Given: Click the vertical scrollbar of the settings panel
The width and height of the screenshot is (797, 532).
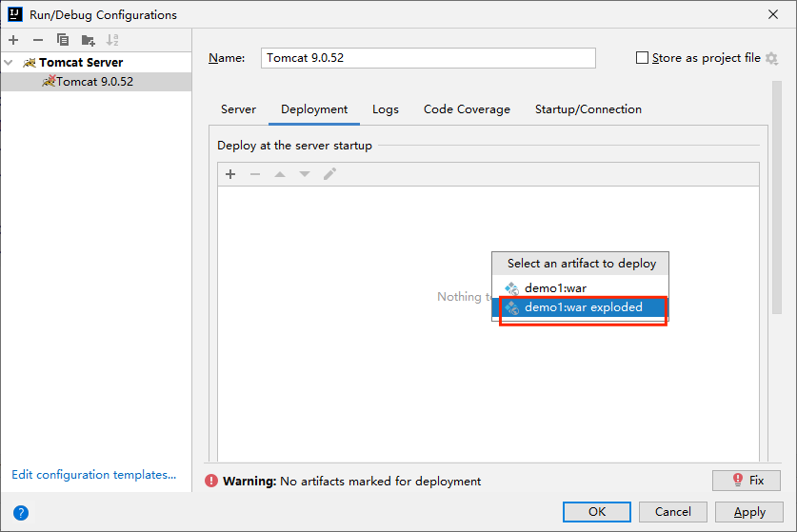Looking at the screenshot, I should 776,197.
